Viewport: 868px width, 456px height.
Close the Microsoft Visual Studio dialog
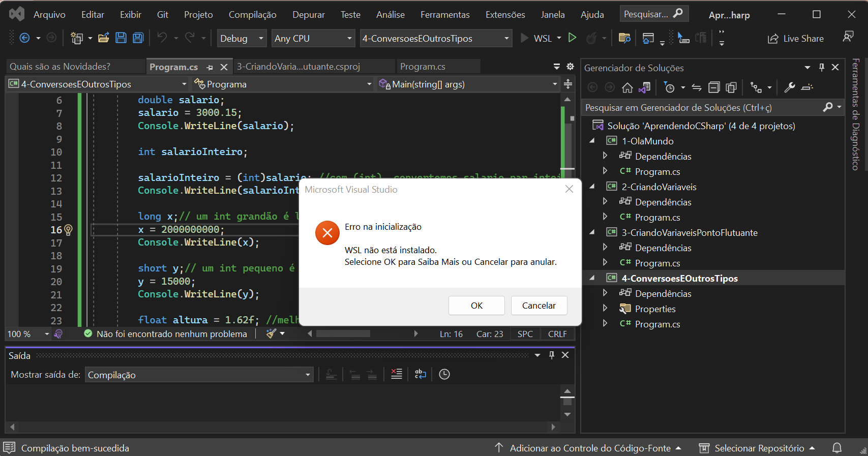pos(569,189)
